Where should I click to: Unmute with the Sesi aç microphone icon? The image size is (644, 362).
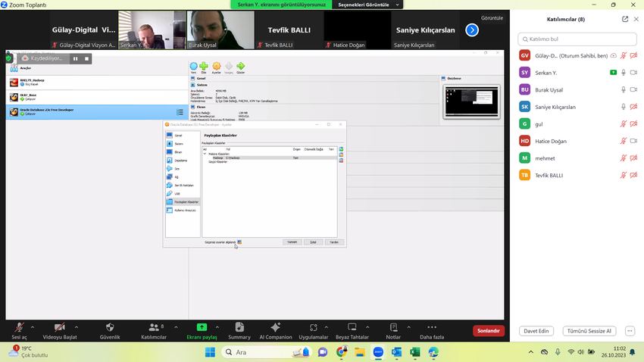coord(19,327)
